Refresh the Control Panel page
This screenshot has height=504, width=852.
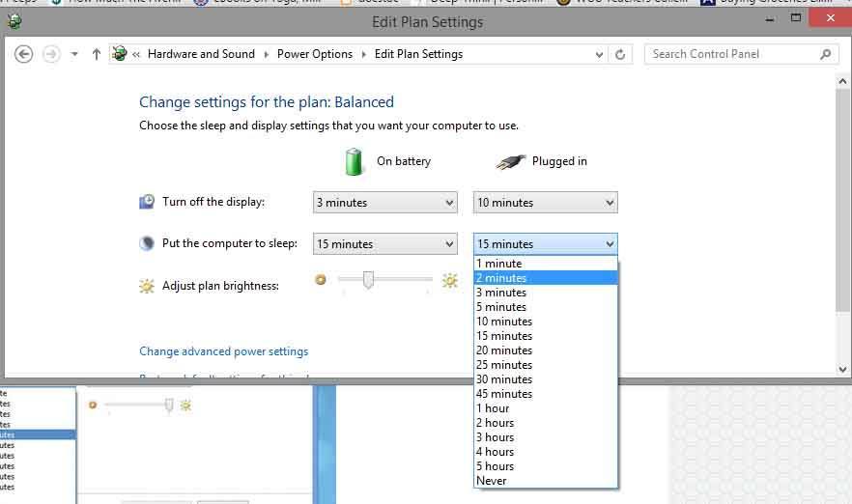click(620, 54)
